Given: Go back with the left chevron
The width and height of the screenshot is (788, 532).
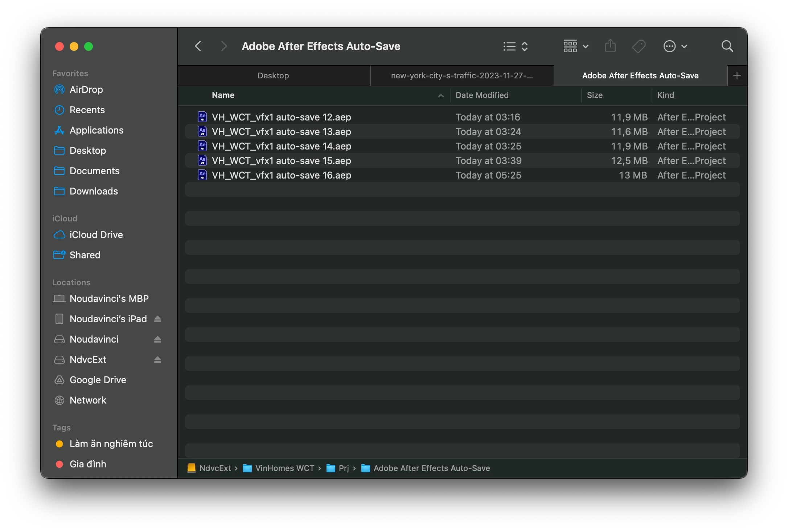Looking at the screenshot, I should pos(198,46).
